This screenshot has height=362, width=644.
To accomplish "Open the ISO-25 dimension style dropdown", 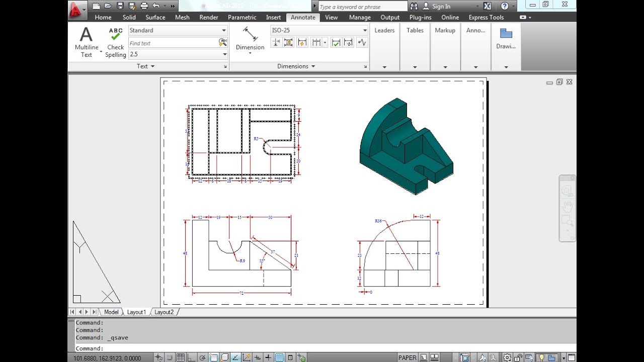I will pos(319,30).
